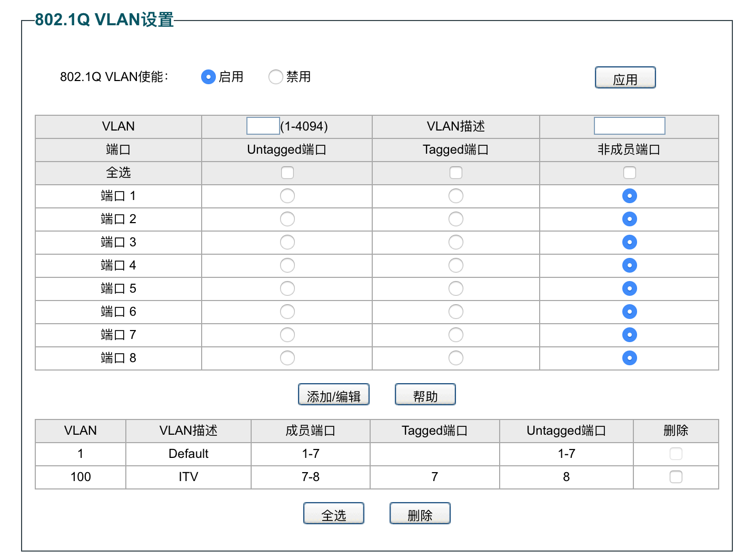Set 端口 5 as Tagged port
This screenshot has height=560, width=755.
[x=456, y=288]
